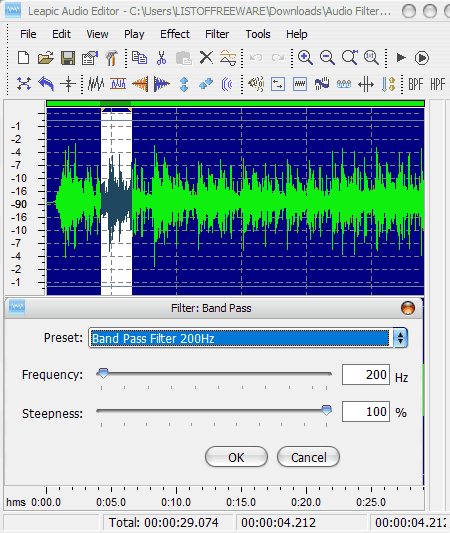
Task: Apply band pass filter via BPF icon
Action: [416, 84]
